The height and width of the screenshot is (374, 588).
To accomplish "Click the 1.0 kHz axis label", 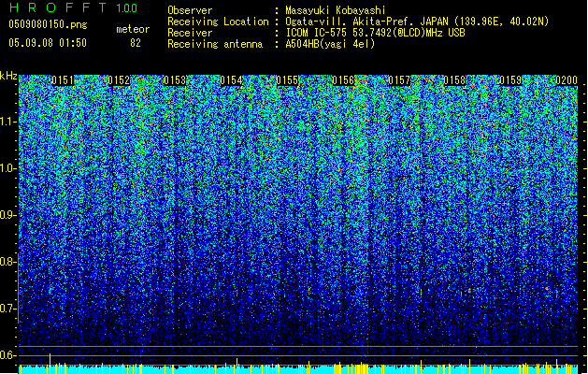I will 7,168.
